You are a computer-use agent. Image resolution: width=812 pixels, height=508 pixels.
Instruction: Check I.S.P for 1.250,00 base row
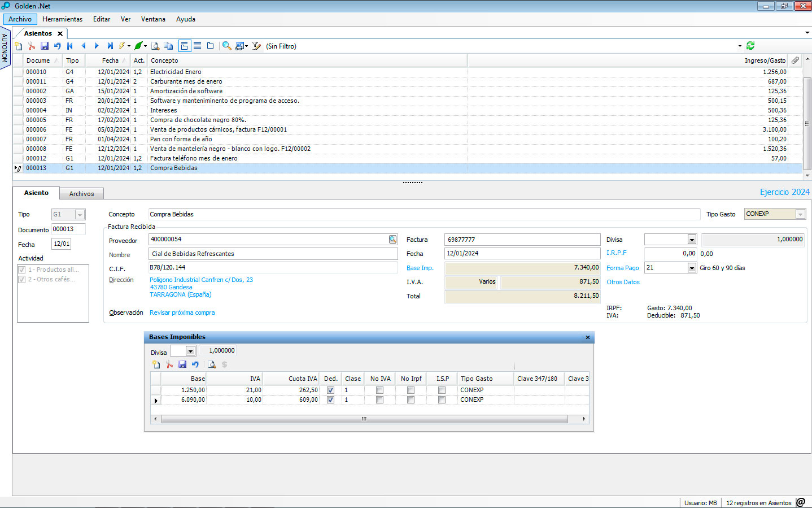click(442, 390)
